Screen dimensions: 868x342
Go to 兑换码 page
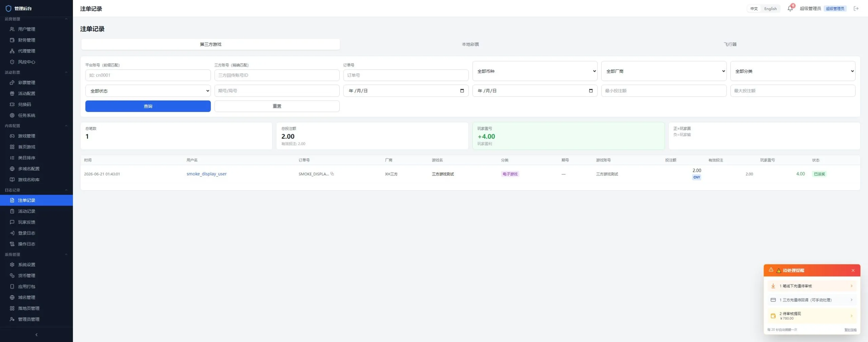36,104
